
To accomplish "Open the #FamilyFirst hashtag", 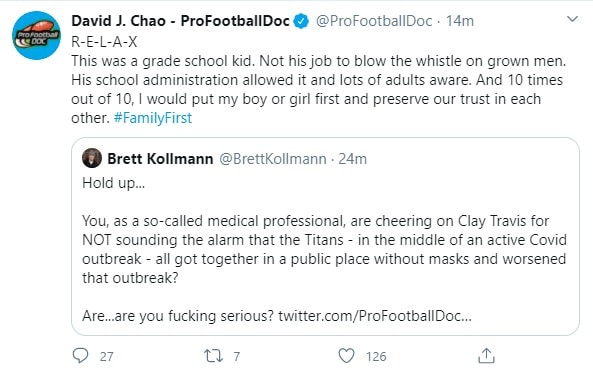I will (153, 118).
